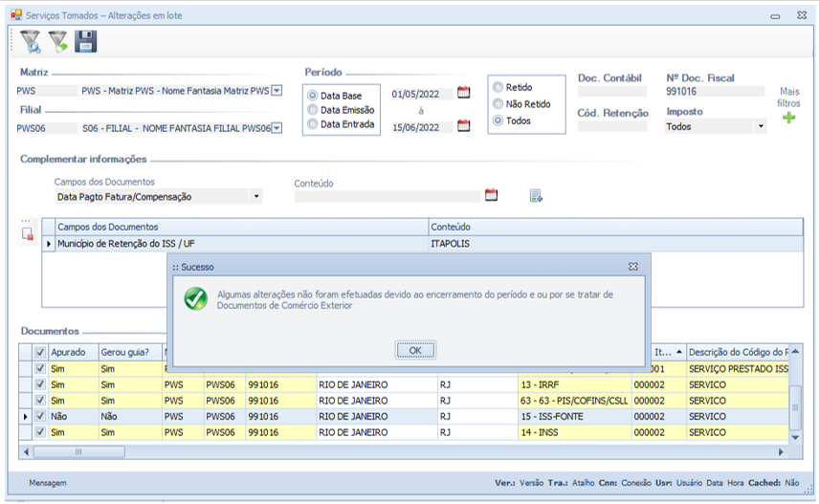Image resolution: width=819 pixels, height=504 pixels.
Task: Uncheck the ISS-FONTE row checkbox
Action: (39, 417)
